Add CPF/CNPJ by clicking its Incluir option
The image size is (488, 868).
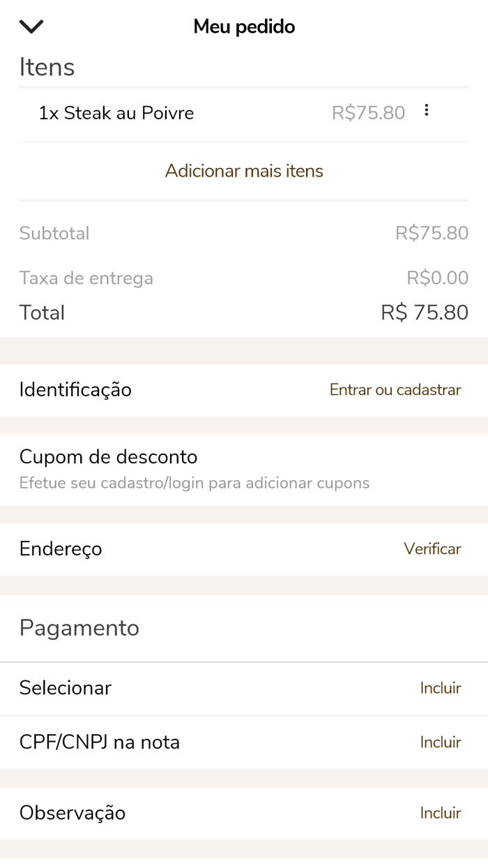coord(441,742)
